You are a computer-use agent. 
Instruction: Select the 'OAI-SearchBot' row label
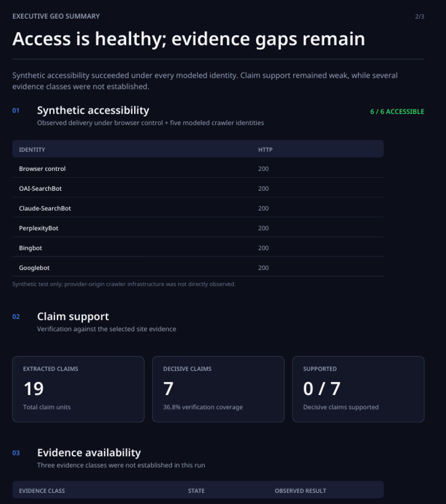tap(40, 189)
